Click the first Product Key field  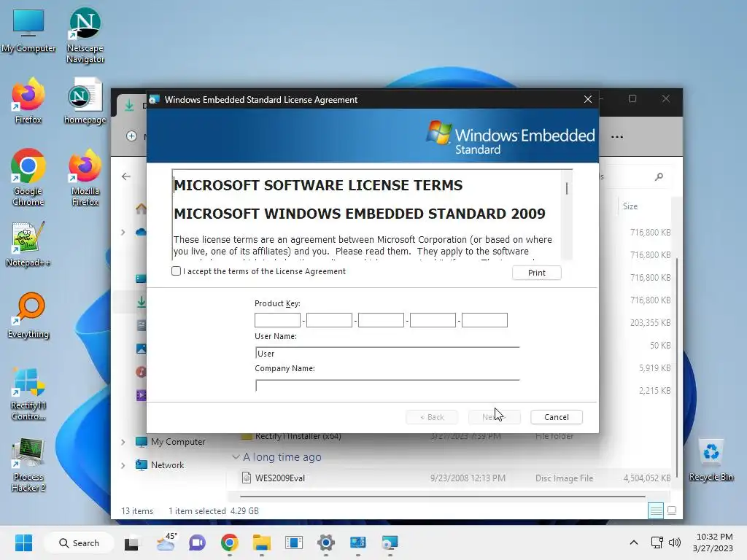pyautogui.click(x=277, y=320)
